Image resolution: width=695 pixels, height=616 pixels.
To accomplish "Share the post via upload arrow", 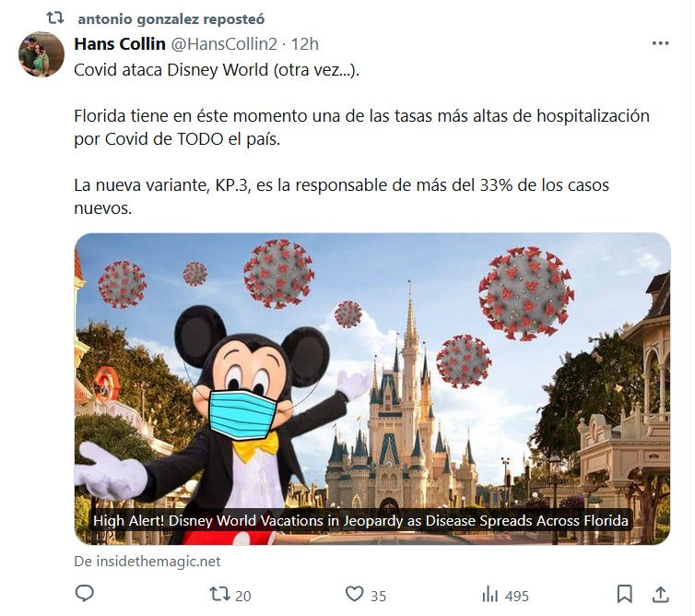I will click(x=660, y=594).
